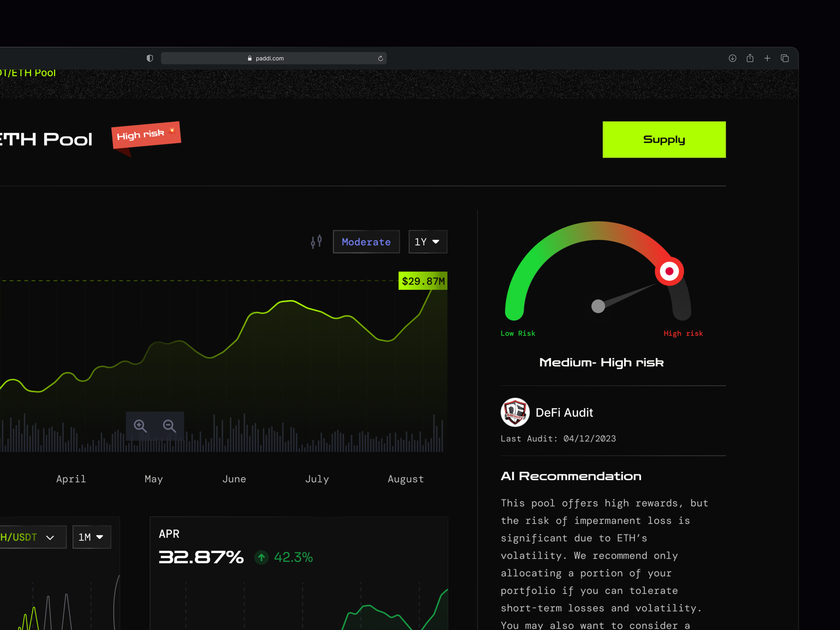Open the chart filter sliders icon
The image size is (840, 630).
pos(316,241)
